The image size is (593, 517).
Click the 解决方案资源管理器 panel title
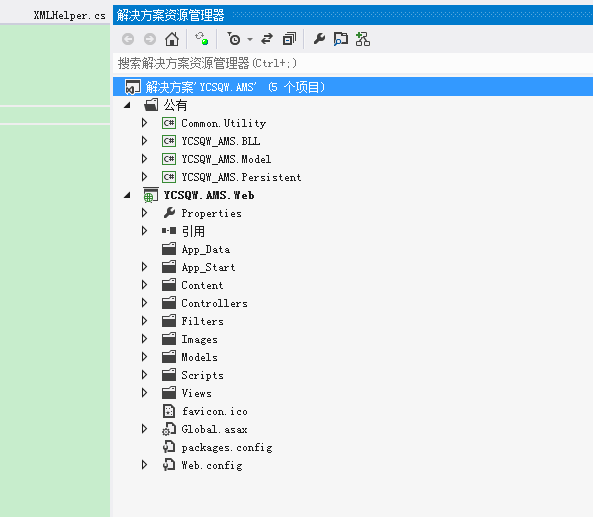coord(170,15)
